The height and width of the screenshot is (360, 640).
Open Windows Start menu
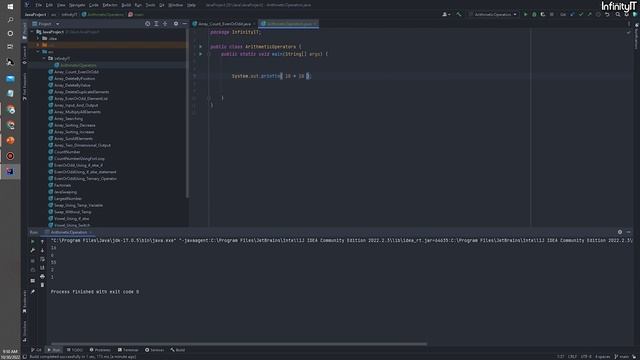tap(10, 6)
